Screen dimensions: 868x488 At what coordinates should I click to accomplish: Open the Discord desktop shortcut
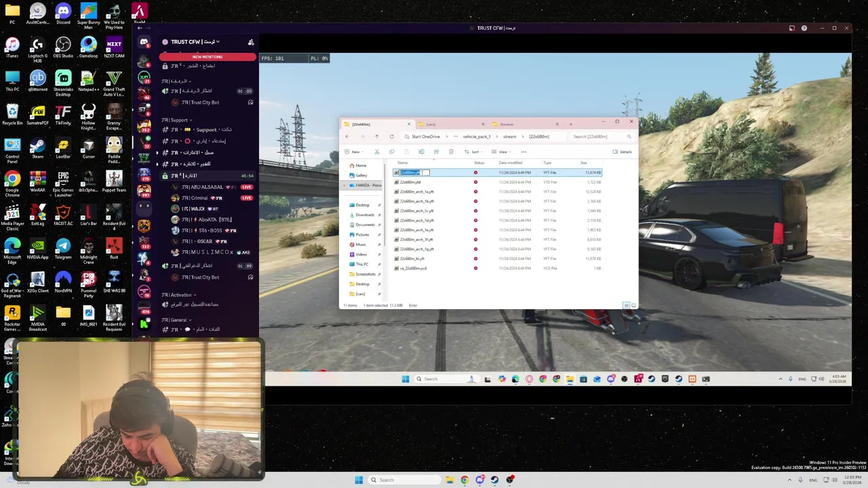63,14
